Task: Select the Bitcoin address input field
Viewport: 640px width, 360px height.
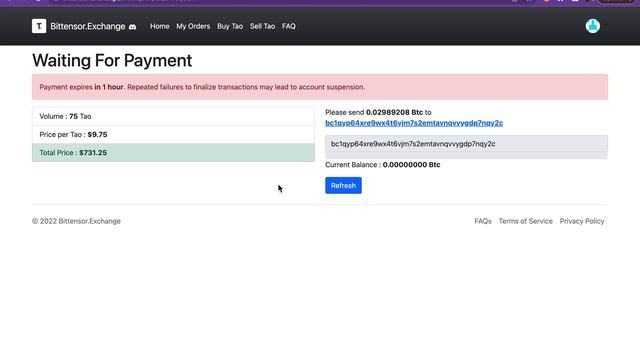Action: [466, 144]
